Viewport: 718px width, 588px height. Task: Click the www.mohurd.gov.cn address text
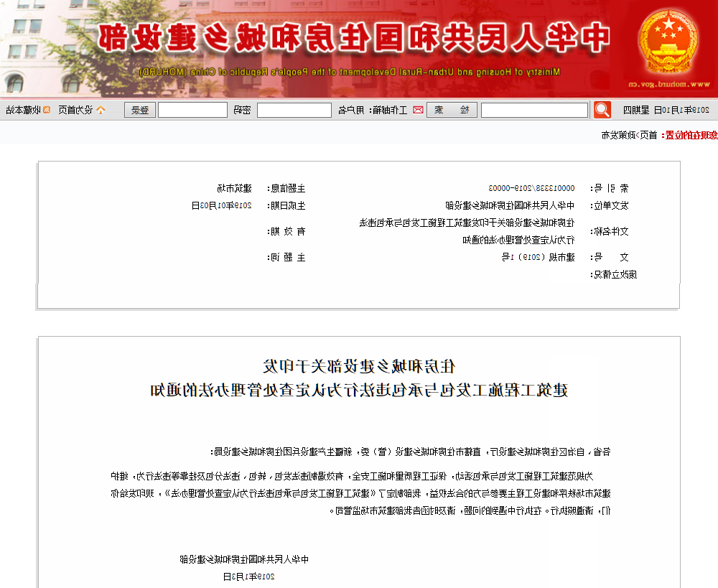(669, 84)
